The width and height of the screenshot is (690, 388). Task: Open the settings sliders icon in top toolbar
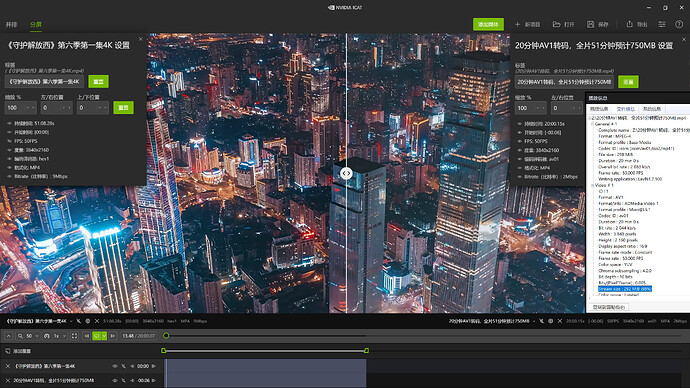(x=662, y=25)
